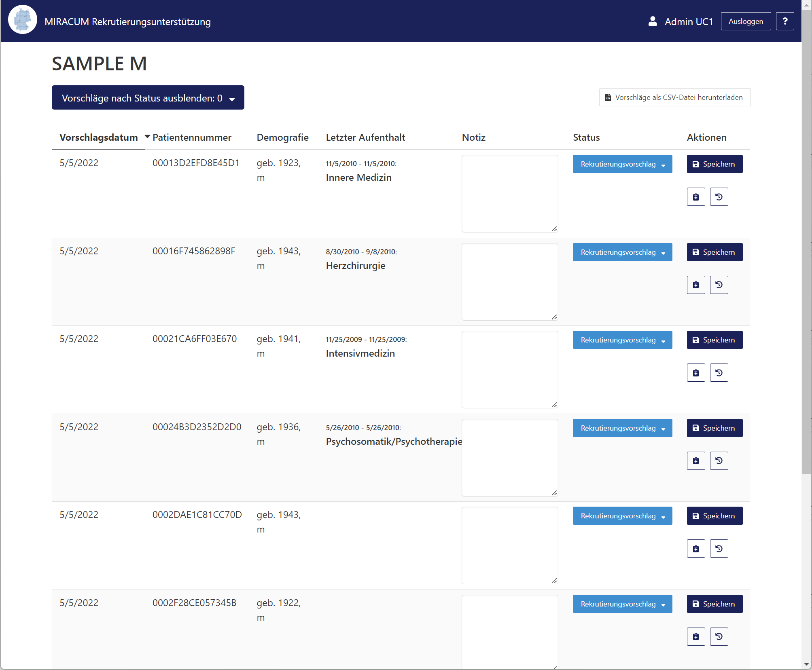The width and height of the screenshot is (812, 670).
Task: Click note field for patient 00016F745862898F
Action: [x=510, y=282]
